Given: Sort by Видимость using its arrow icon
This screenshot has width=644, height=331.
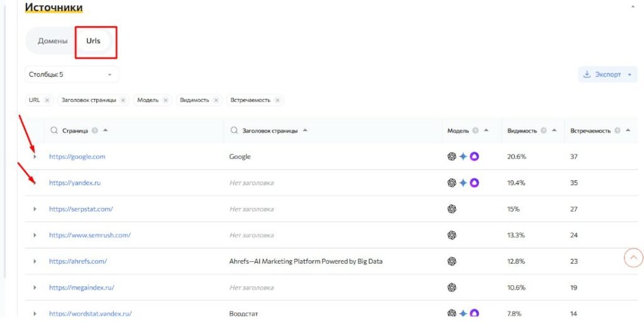Looking at the screenshot, I should tap(554, 131).
